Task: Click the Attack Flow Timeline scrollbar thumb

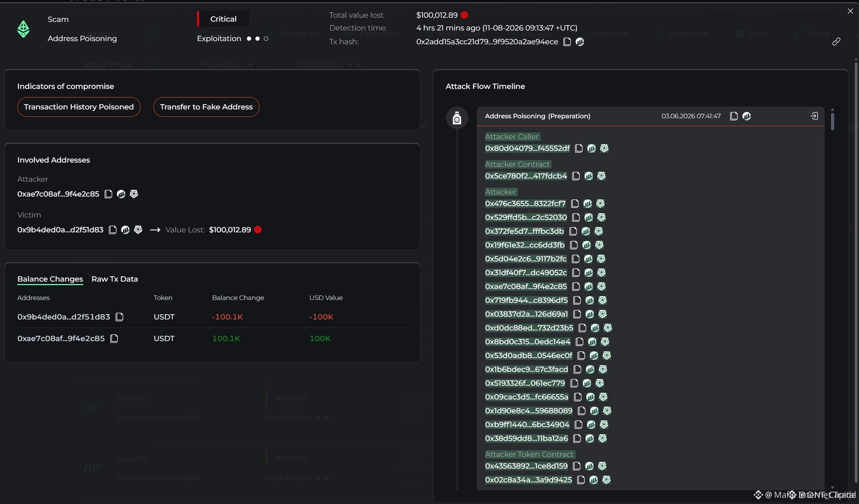Action: click(x=832, y=121)
